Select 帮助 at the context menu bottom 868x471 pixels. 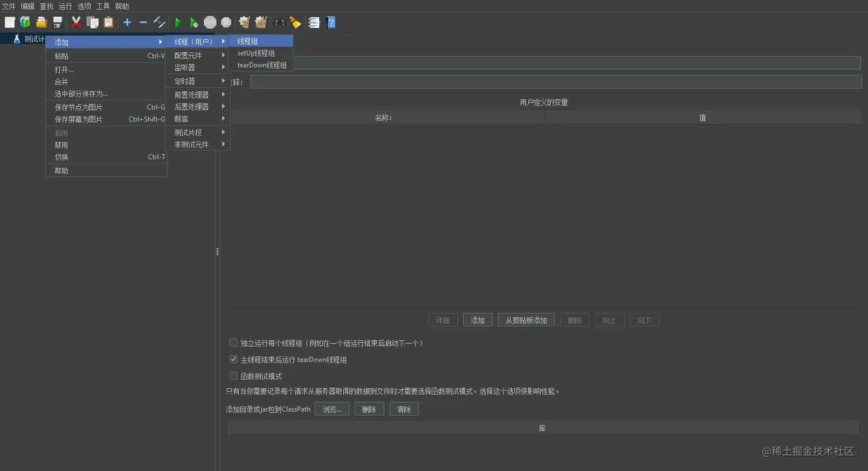tap(106, 170)
